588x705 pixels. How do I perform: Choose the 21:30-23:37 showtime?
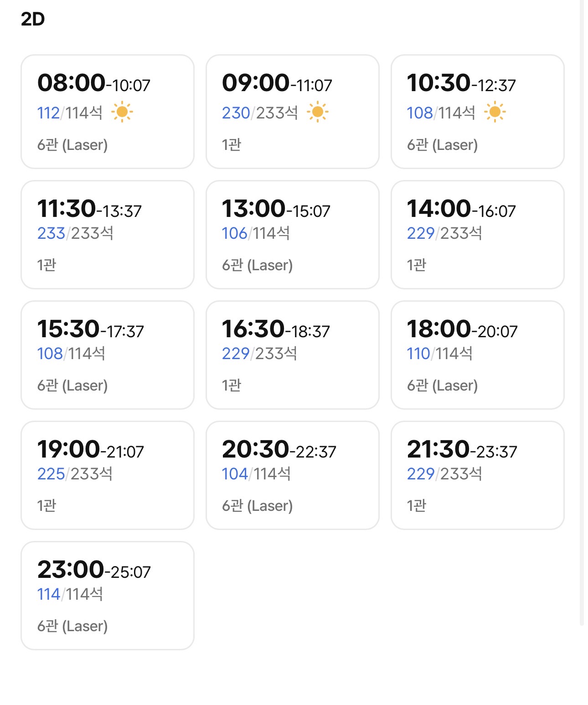click(x=477, y=475)
